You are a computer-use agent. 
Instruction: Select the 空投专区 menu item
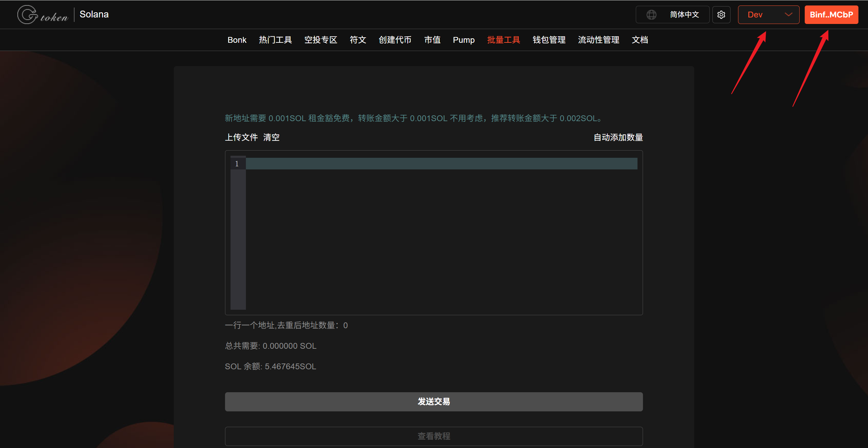(320, 40)
